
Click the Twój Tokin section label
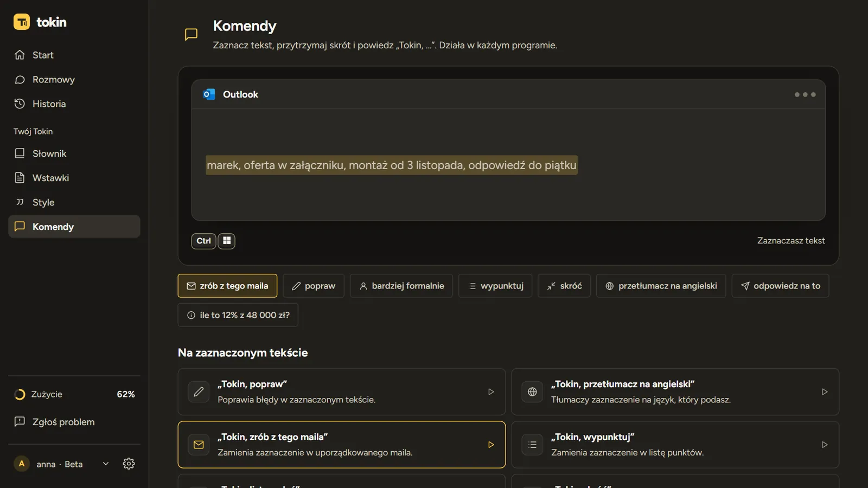(x=33, y=131)
